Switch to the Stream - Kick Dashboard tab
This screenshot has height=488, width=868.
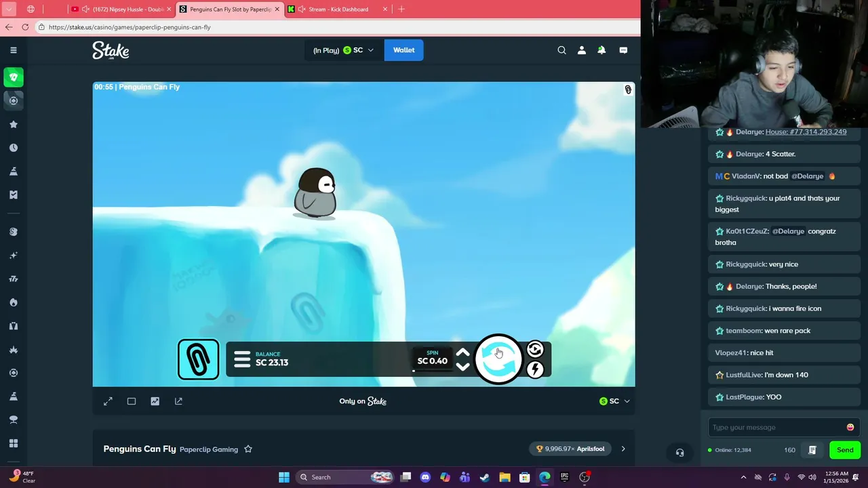[338, 9]
